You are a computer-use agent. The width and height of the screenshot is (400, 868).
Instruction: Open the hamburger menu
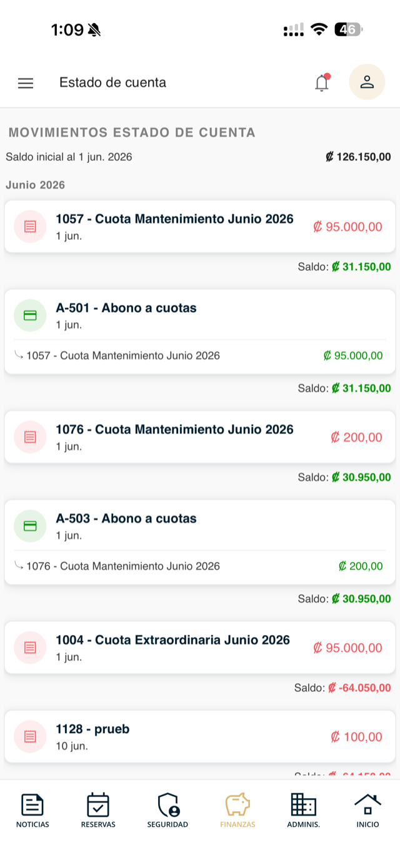click(x=26, y=83)
